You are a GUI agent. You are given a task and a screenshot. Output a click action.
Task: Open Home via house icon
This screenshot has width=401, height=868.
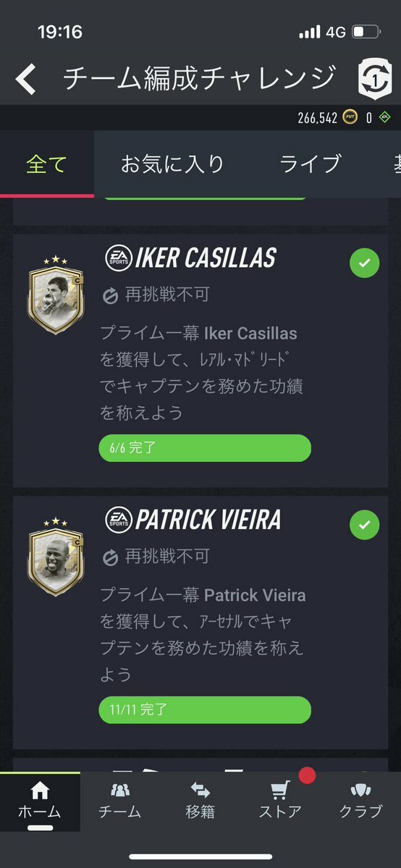(40, 791)
